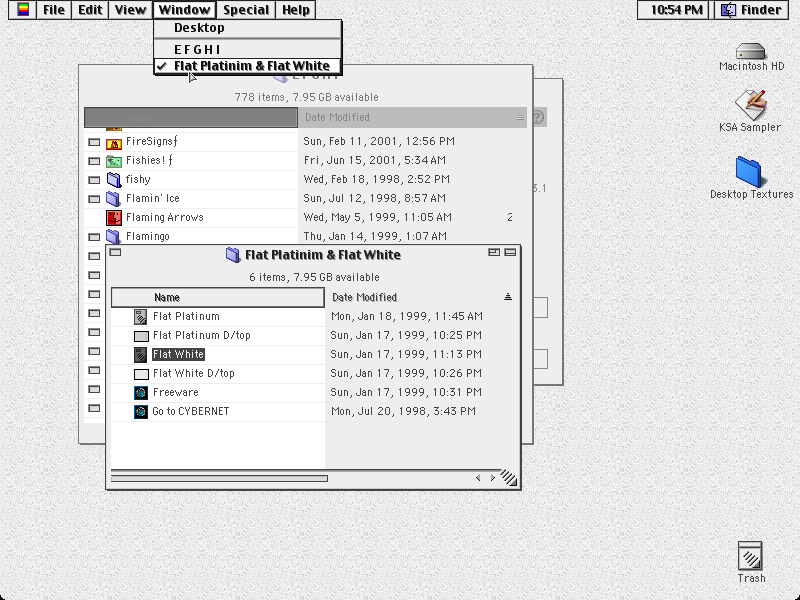800x600 pixels.
Task: Click the Flat Platinum file icon
Action: (140, 317)
